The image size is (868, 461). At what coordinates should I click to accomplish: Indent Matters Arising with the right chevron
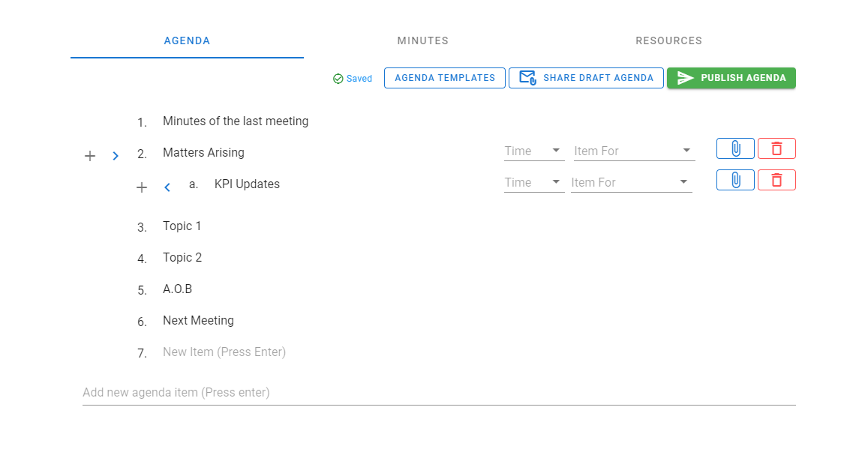115,156
